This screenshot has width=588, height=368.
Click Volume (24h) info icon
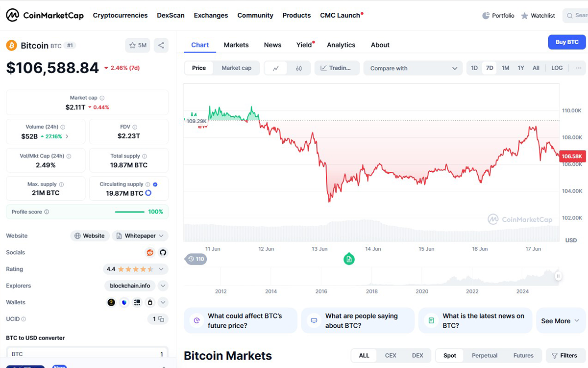tap(63, 127)
